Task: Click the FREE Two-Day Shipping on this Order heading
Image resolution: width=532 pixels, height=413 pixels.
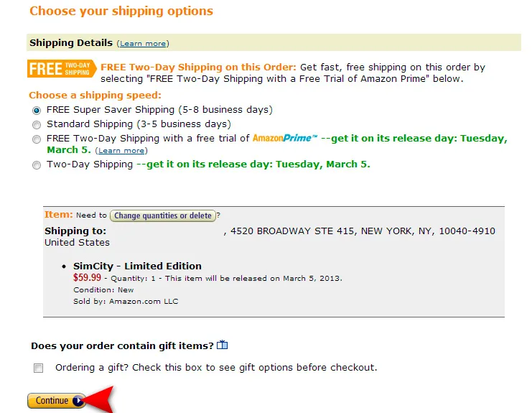Action: [x=198, y=68]
